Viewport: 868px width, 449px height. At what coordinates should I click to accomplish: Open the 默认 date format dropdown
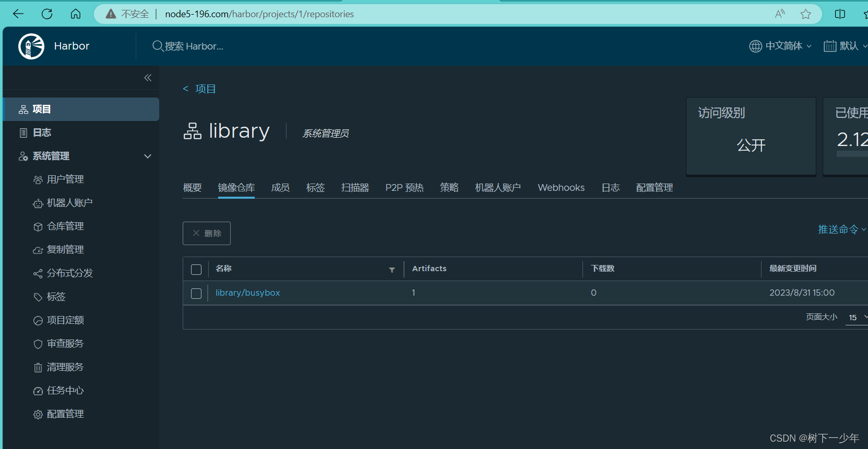pos(846,46)
